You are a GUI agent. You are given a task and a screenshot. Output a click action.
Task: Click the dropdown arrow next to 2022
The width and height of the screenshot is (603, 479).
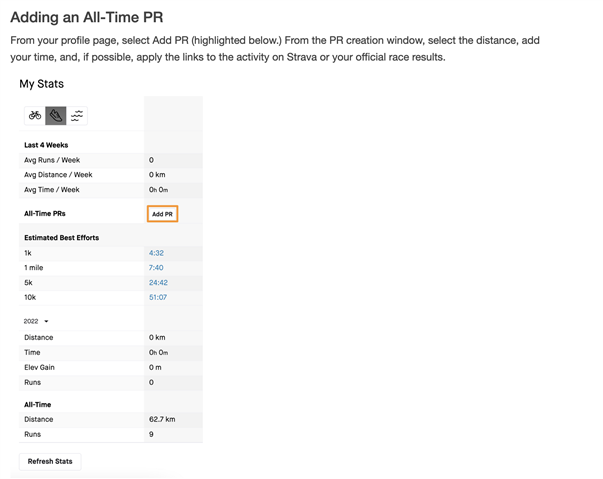[46, 321]
